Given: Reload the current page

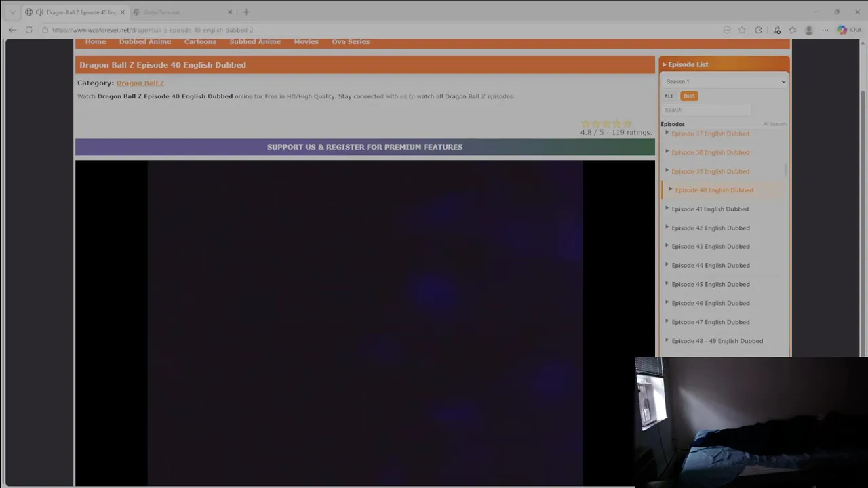Looking at the screenshot, I should [28, 30].
